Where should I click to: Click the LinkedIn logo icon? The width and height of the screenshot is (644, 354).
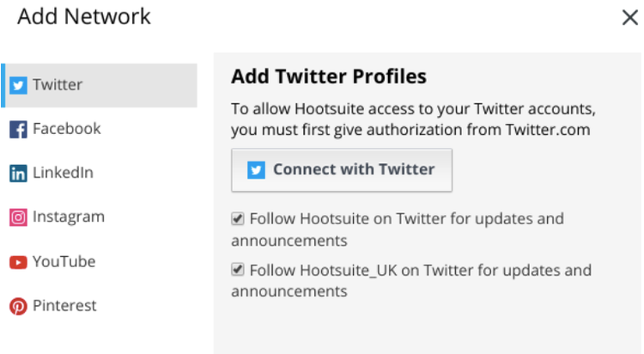pos(18,174)
